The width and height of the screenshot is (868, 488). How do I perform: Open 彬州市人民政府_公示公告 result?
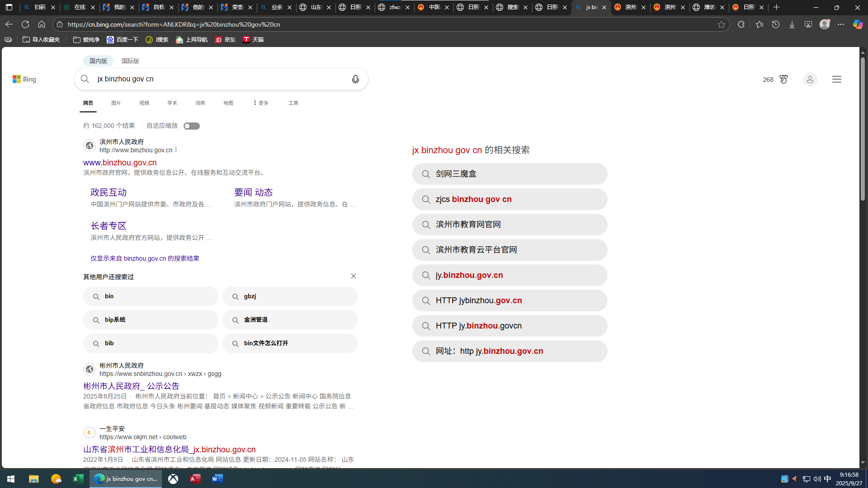coord(131,386)
